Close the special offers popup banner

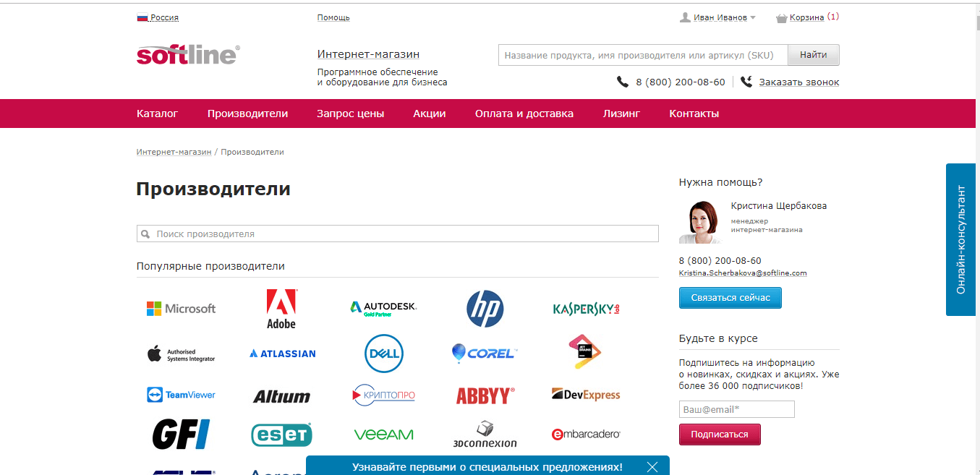[652, 467]
